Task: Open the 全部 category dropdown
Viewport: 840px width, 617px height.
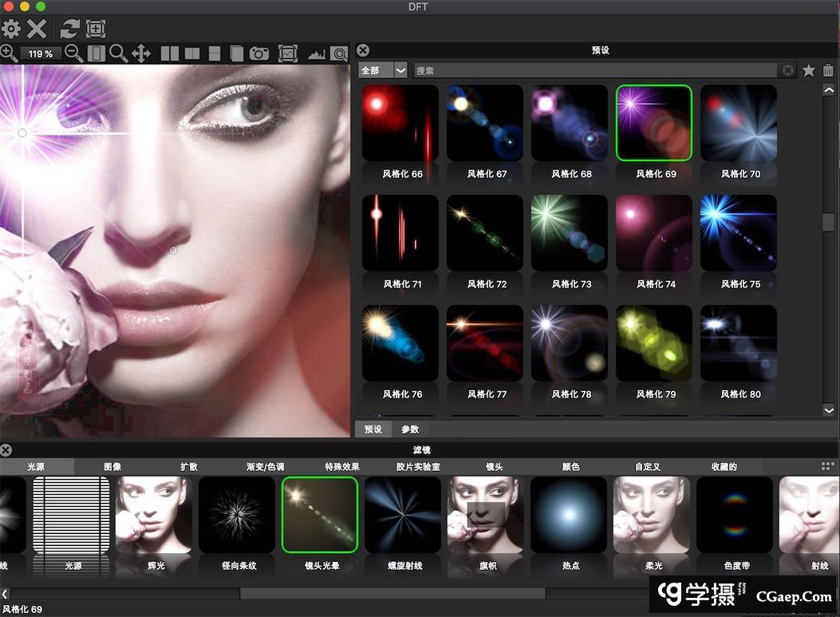Action: [383, 70]
